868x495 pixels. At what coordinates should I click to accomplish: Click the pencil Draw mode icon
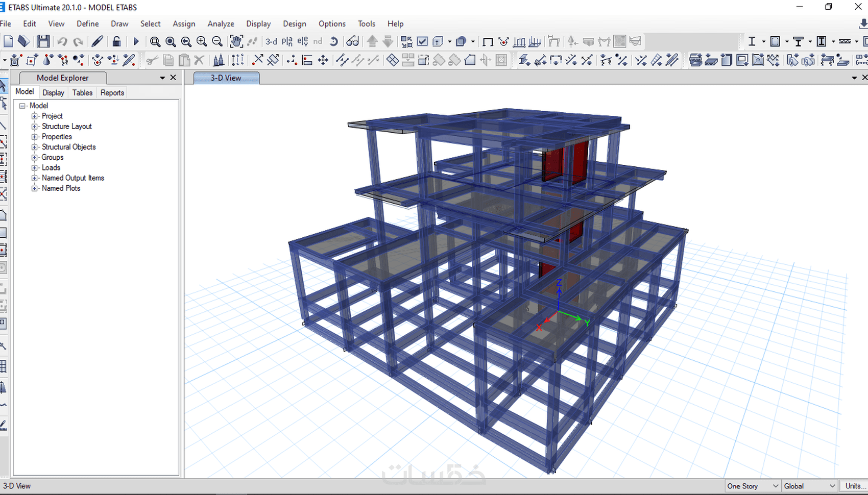click(97, 41)
